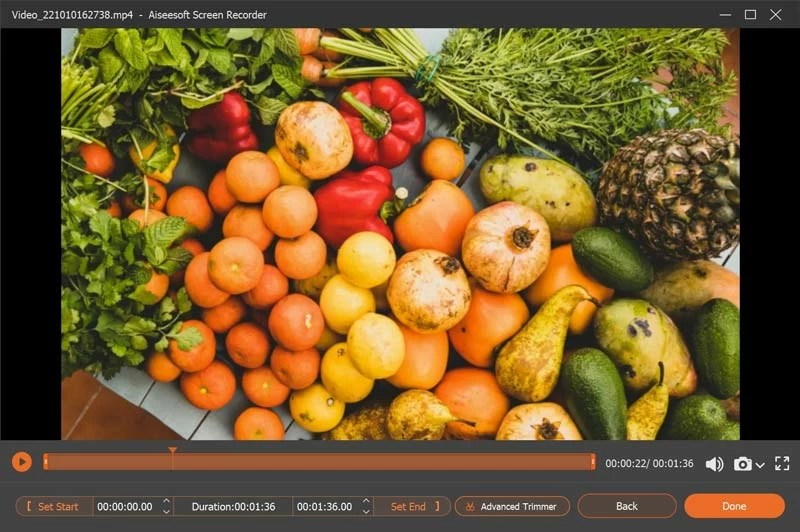Click the Back button

627,506
